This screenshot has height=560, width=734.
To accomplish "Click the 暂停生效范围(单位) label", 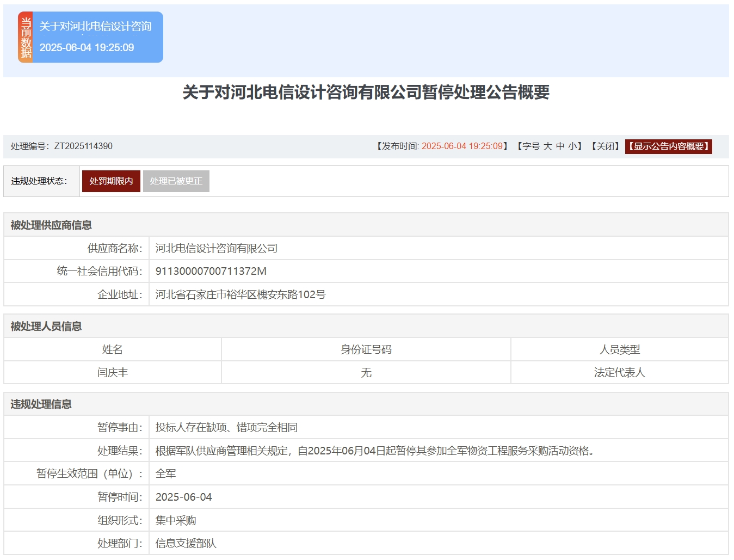I will tap(90, 473).
